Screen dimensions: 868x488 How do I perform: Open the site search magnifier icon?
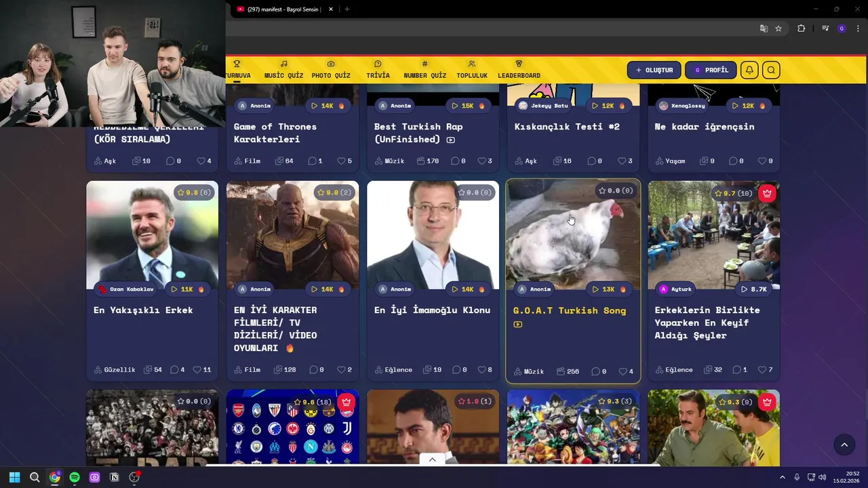pos(771,70)
